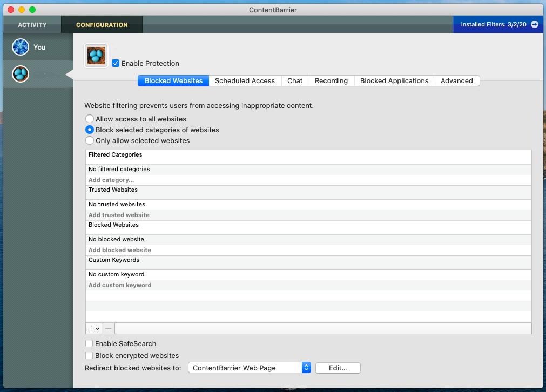Select the eggs-nest user in sidebar
Screen dimensions: 546x392
(x=21, y=74)
